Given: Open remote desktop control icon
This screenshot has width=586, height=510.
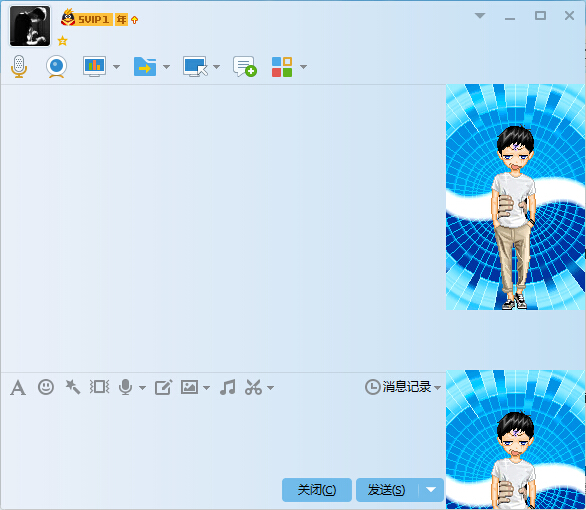Looking at the screenshot, I should click(x=195, y=67).
